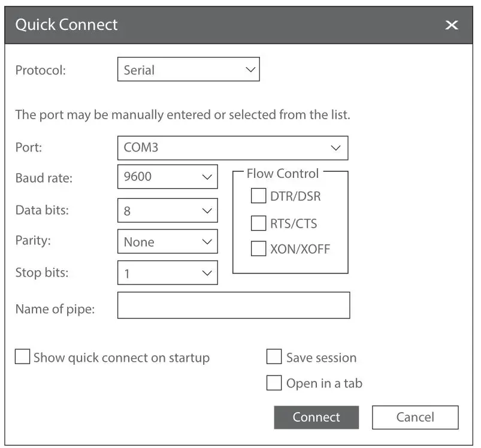
Task: Tick the Save session checkbox
Action: (274, 358)
